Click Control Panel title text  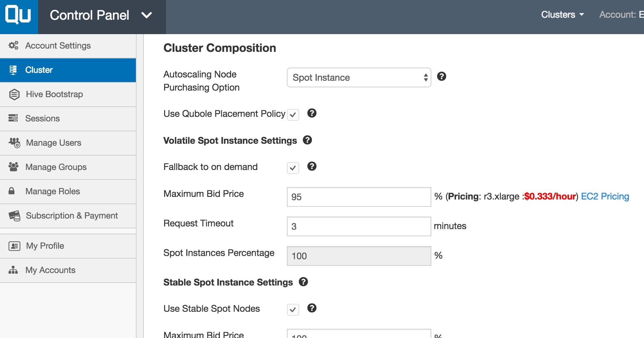[89, 15]
